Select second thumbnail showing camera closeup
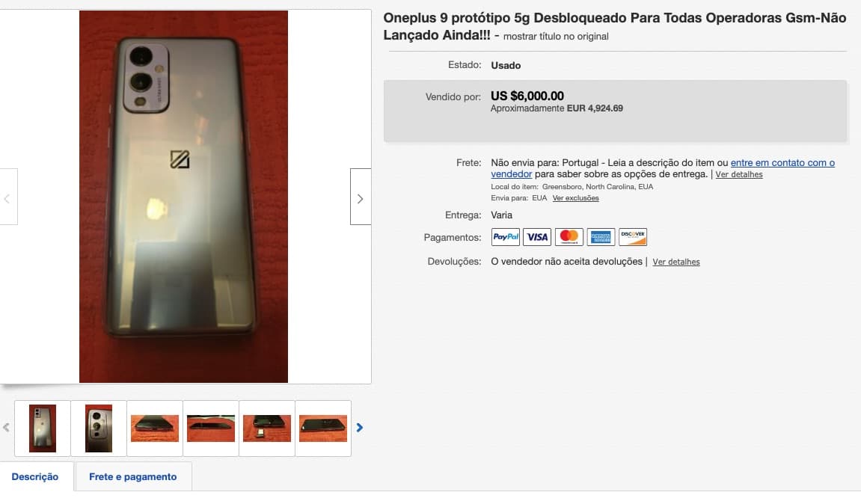Screen dimensions: 861x504 coord(99,428)
